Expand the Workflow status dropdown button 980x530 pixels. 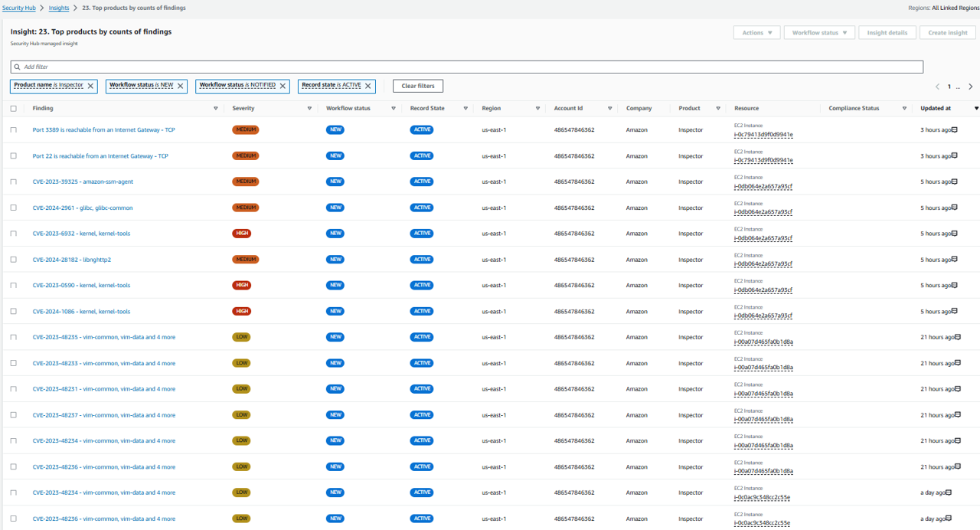coord(819,33)
